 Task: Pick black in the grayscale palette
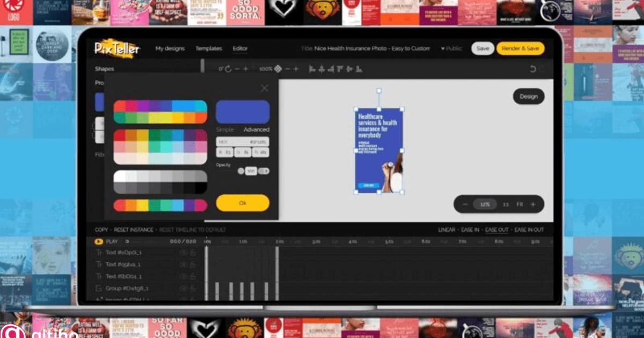pos(201,187)
